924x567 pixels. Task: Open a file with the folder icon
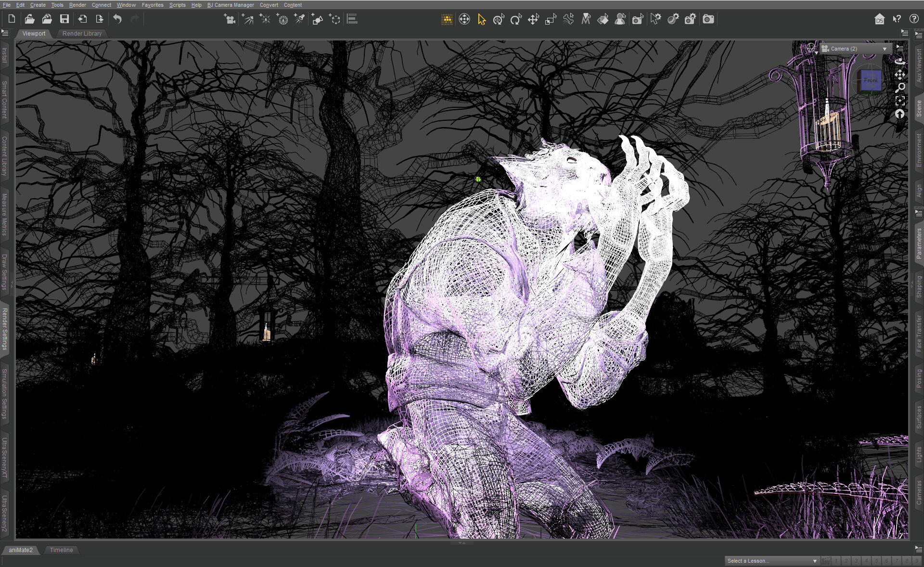pyautogui.click(x=29, y=19)
